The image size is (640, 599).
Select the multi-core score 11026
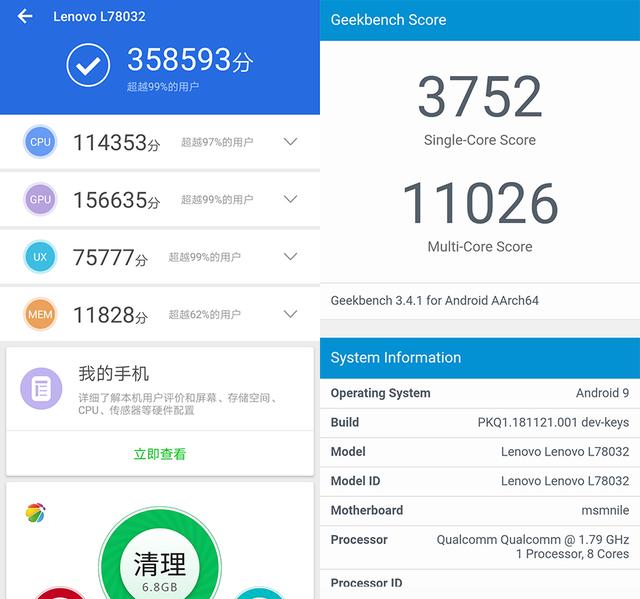[480, 203]
